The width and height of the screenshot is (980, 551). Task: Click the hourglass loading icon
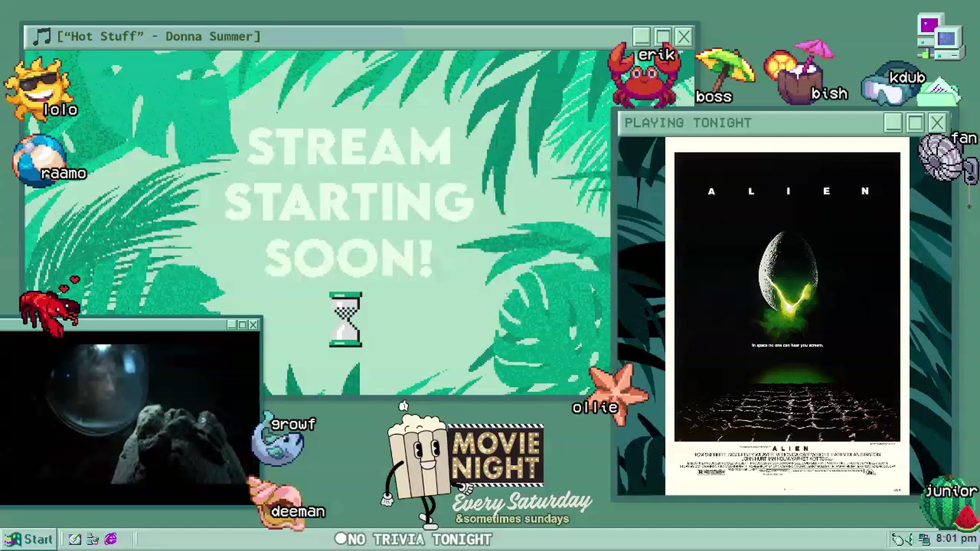pos(346,320)
